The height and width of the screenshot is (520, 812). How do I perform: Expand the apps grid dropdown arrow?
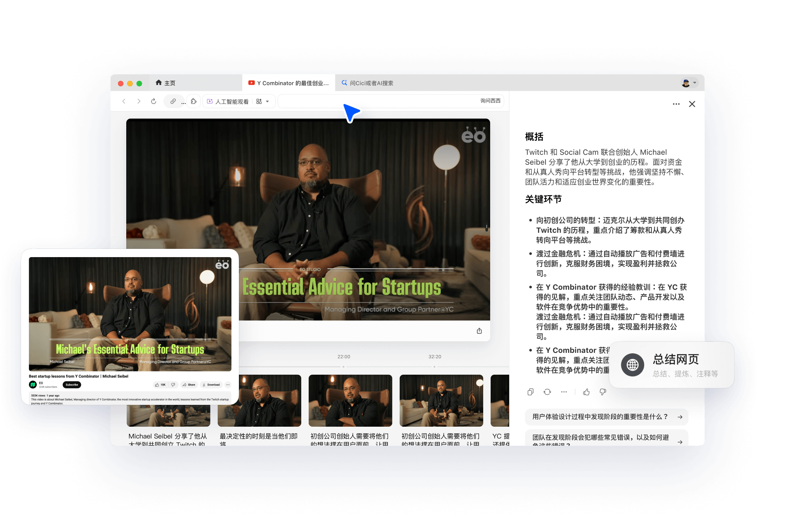(x=267, y=102)
